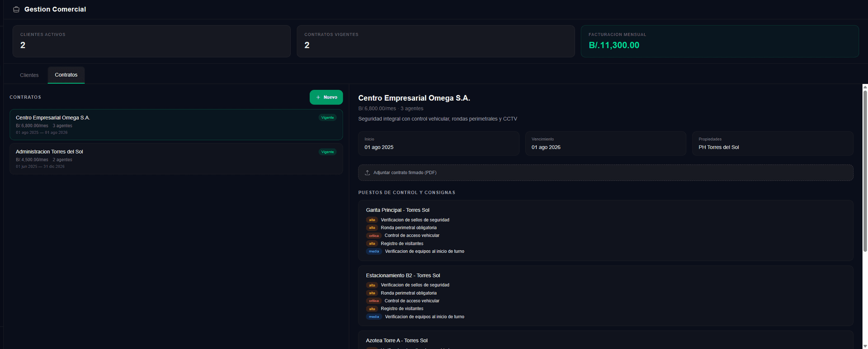This screenshot has height=349, width=868.
Task: Click critica badge under Garita Principal
Action: (374, 236)
